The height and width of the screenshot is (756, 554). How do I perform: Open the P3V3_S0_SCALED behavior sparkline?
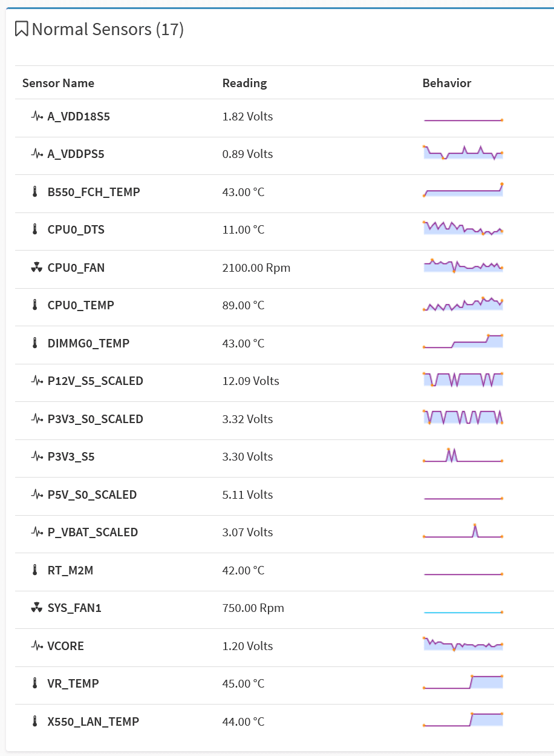(463, 418)
